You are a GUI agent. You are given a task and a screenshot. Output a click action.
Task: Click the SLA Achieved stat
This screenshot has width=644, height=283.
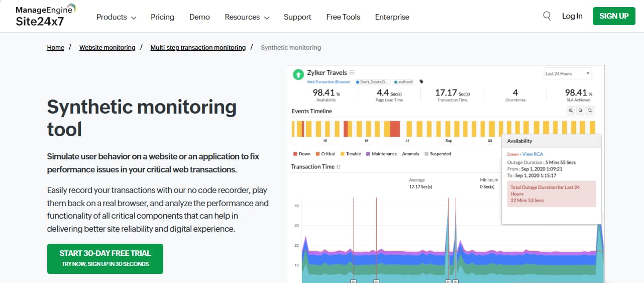578,95
